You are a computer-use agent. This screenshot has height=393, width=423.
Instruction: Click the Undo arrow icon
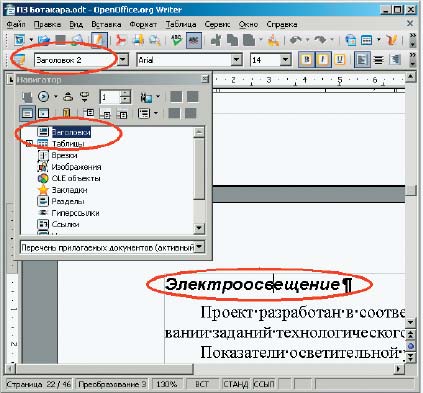(295, 40)
